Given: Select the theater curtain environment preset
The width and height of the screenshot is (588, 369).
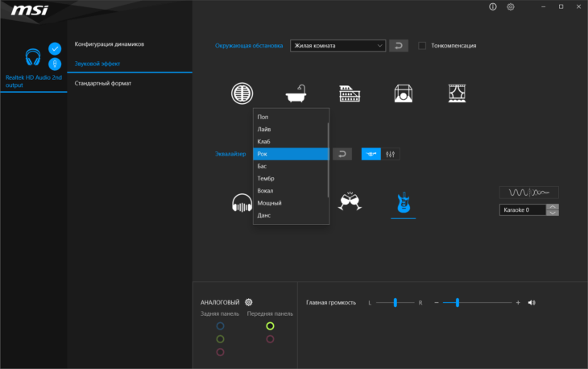Looking at the screenshot, I should tap(458, 93).
